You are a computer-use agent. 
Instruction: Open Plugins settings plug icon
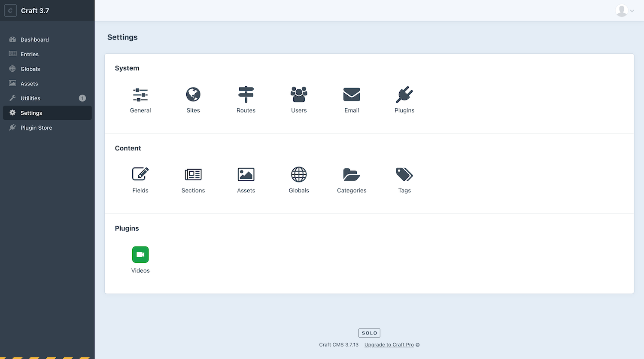[404, 94]
